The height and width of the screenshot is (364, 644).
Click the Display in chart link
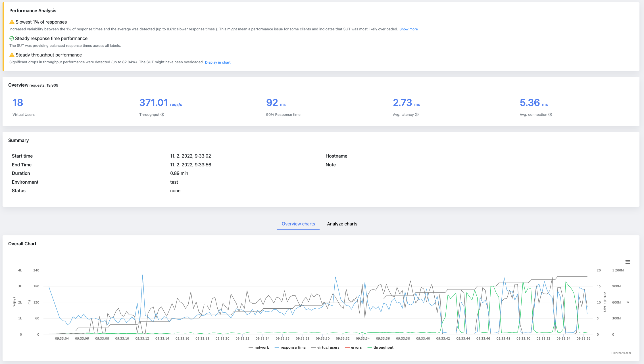(218, 62)
